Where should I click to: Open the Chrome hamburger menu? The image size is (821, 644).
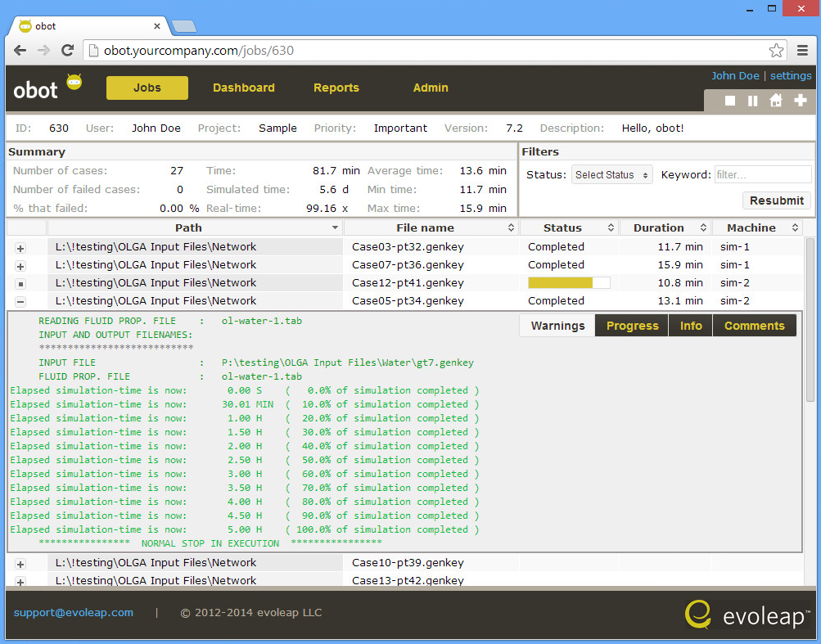pyautogui.click(x=803, y=51)
